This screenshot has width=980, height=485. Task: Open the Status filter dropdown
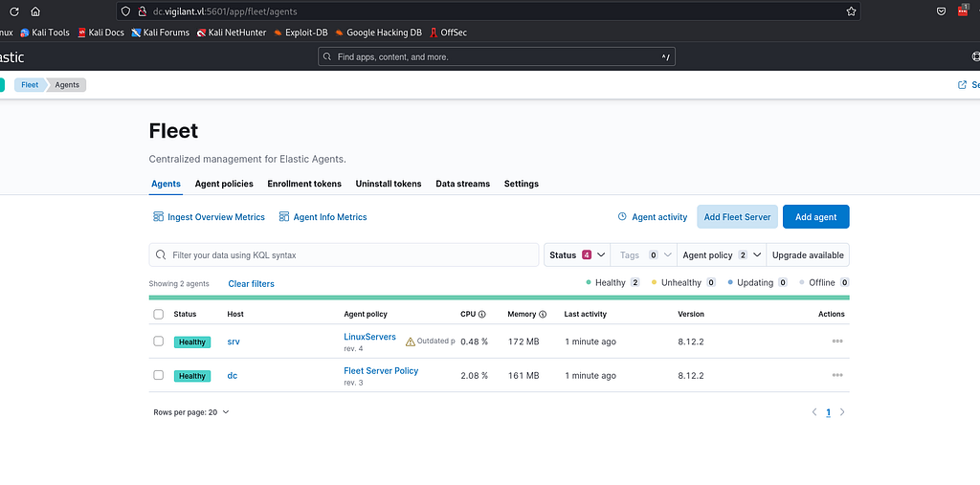[577, 255]
